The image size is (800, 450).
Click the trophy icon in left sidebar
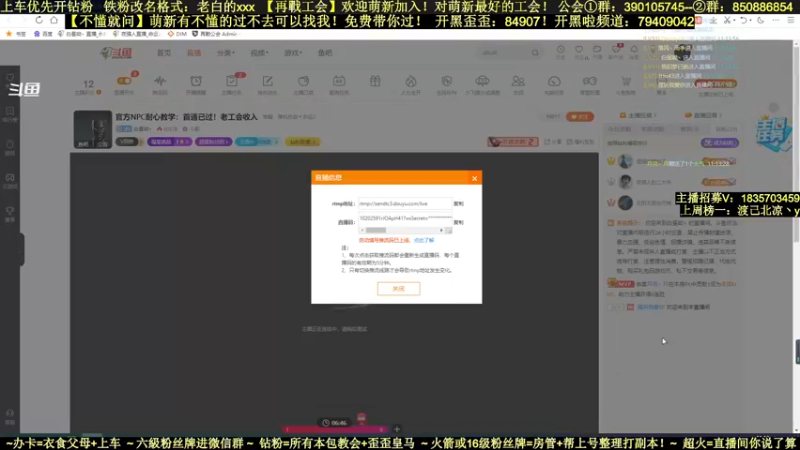10,211
